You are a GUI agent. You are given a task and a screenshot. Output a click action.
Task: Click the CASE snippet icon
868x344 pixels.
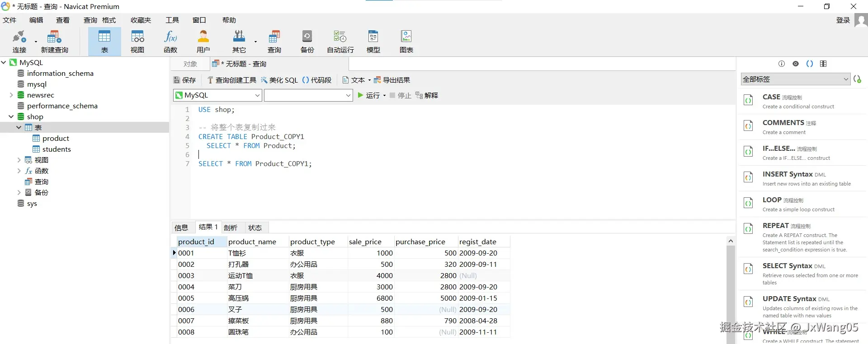[748, 100]
